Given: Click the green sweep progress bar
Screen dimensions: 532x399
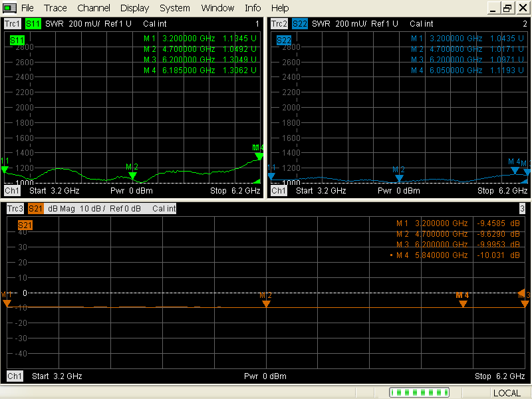Looking at the screenshot, I should [419, 392].
